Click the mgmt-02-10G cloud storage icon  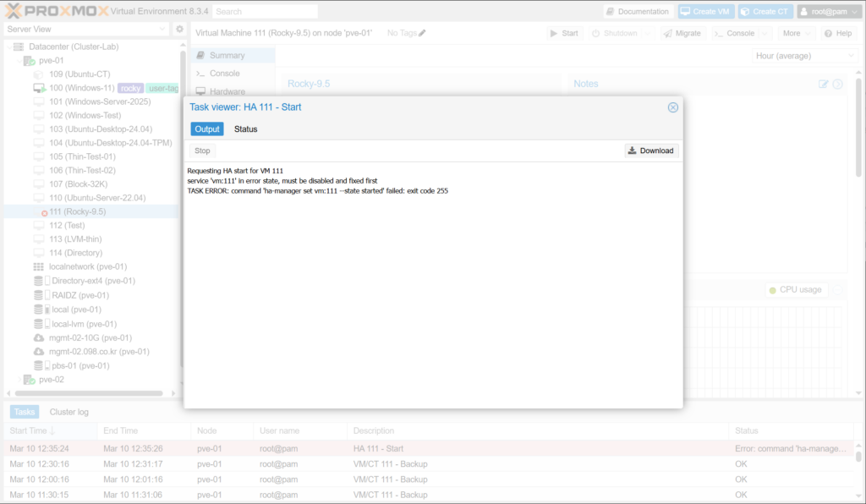[38, 338]
